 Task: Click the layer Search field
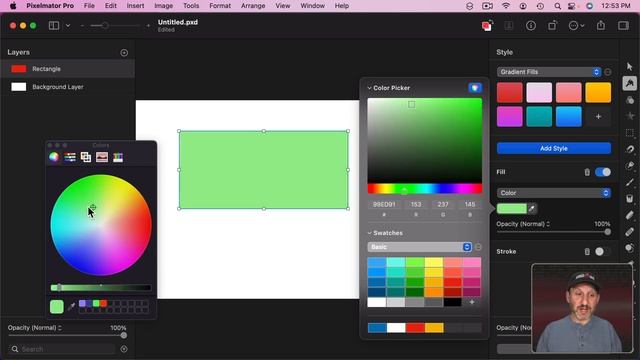[62, 349]
